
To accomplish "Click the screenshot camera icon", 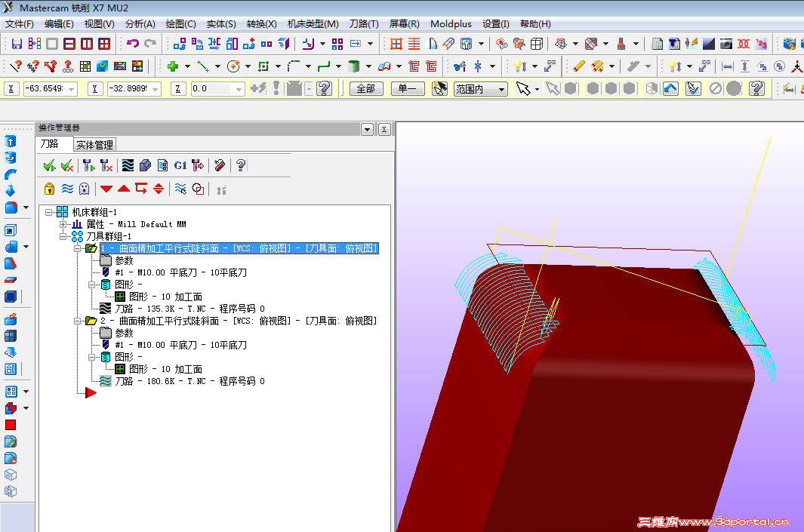I will [x=725, y=44].
